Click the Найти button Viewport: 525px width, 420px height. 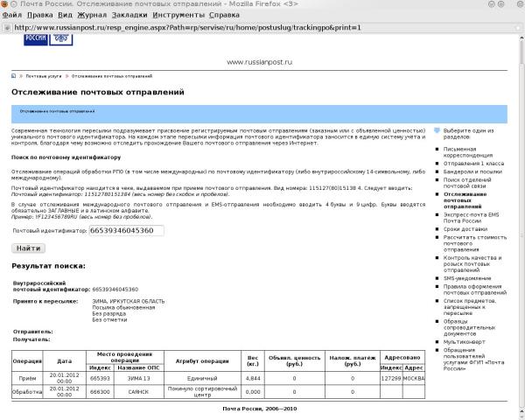click(x=29, y=248)
